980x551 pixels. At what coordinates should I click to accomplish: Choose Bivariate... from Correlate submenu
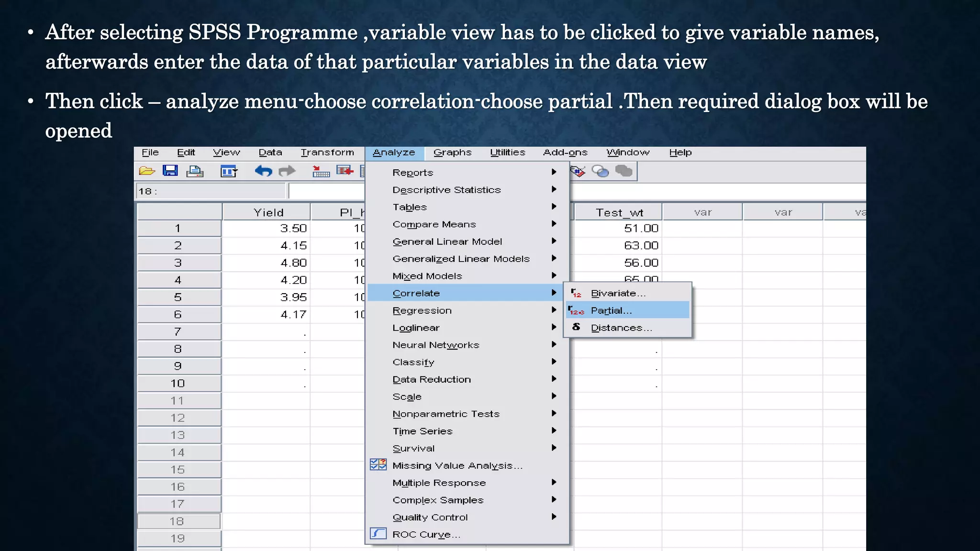click(x=627, y=293)
